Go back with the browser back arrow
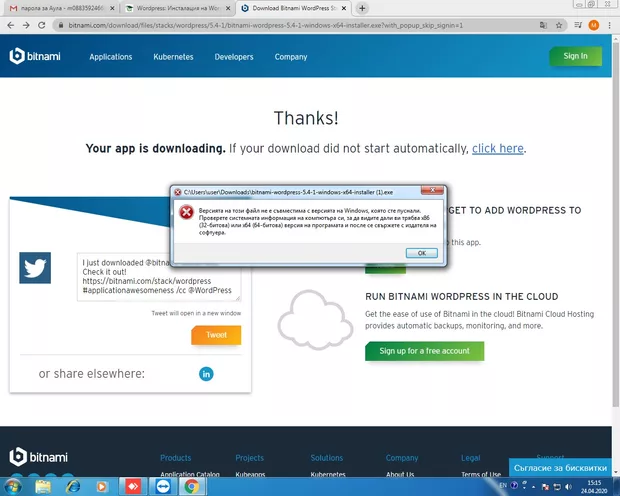 click(11, 25)
